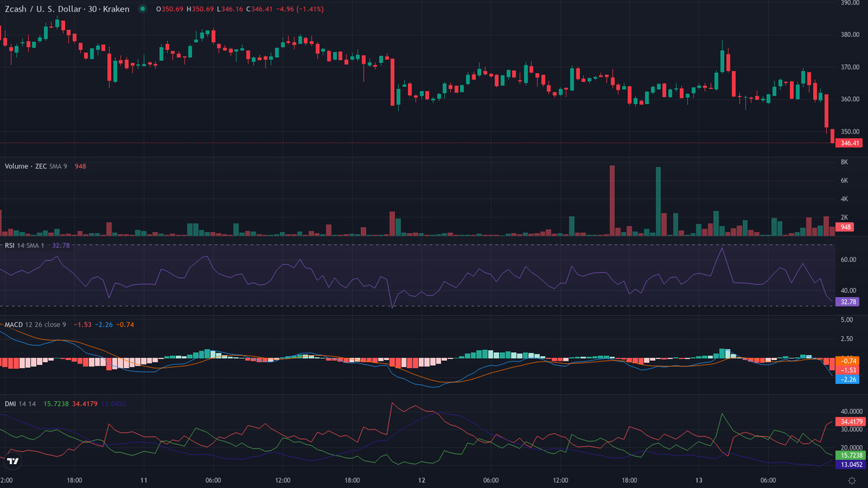Viewport: 868px width, 488px height.
Task: Click the 32.78 value in RSI legend
Action: [x=61, y=245]
